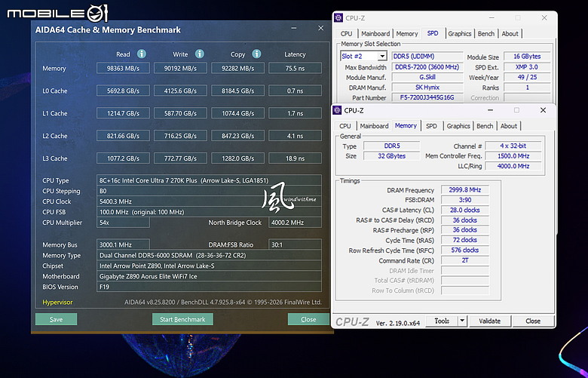Click the CPU Type field value
Screen dimensions: 588x378
coord(209,180)
